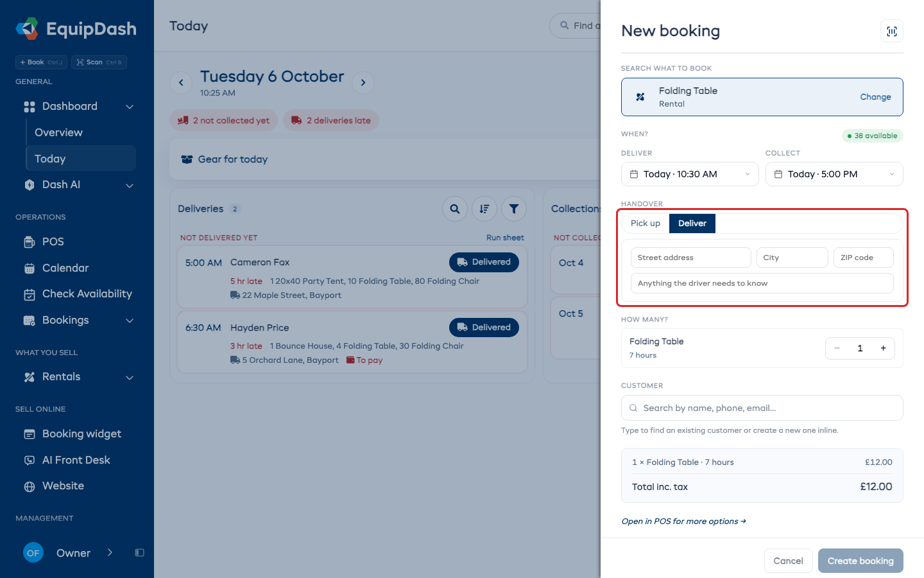Increase Folding Table quantity with plus

pos(883,348)
